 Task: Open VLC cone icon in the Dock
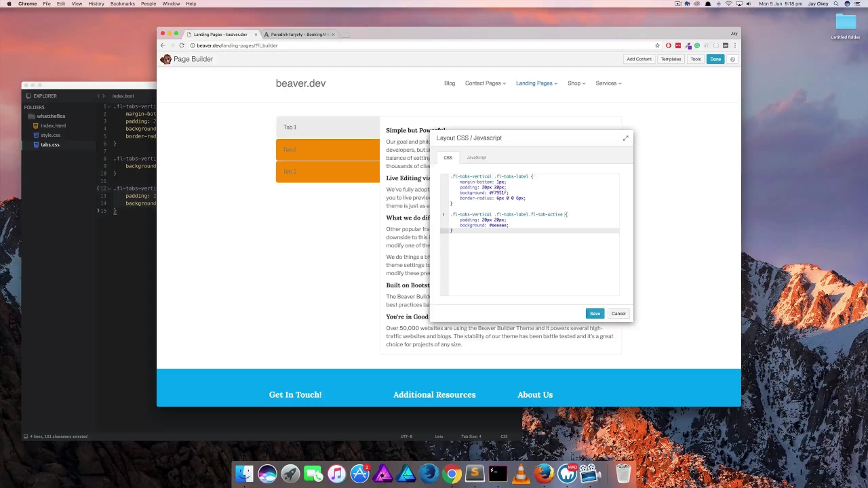click(521, 473)
